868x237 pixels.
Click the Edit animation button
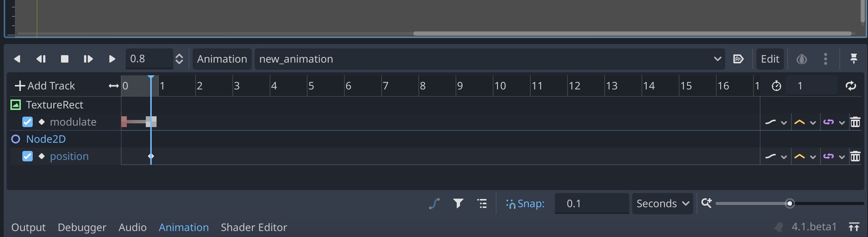[770, 59]
